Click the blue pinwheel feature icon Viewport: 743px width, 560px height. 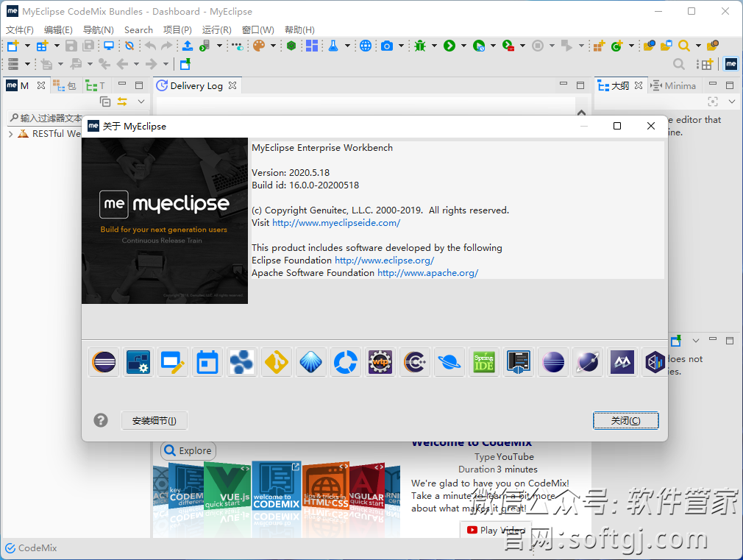click(242, 362)
